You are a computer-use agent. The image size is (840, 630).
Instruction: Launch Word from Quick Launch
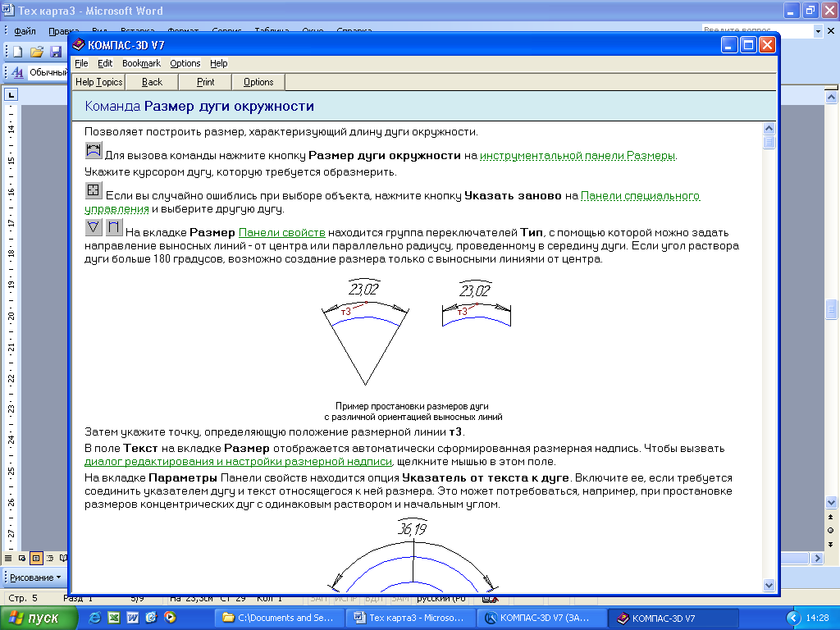click(x=132, y=618)
